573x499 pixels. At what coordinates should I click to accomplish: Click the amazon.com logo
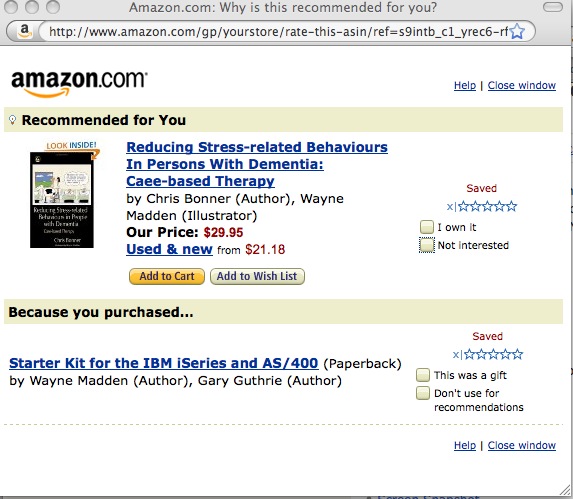coord(79,83)
